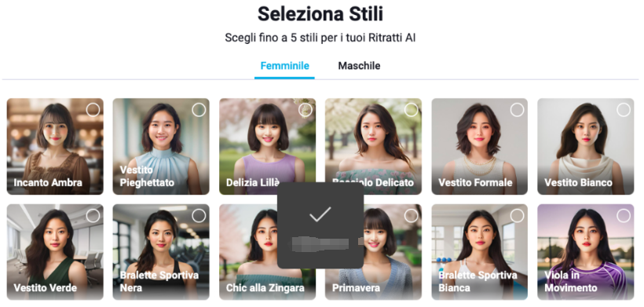The width and height of the screenshot is (644, 307).
Task: Switch to the Maschile tab
Action: click(359, 66)
